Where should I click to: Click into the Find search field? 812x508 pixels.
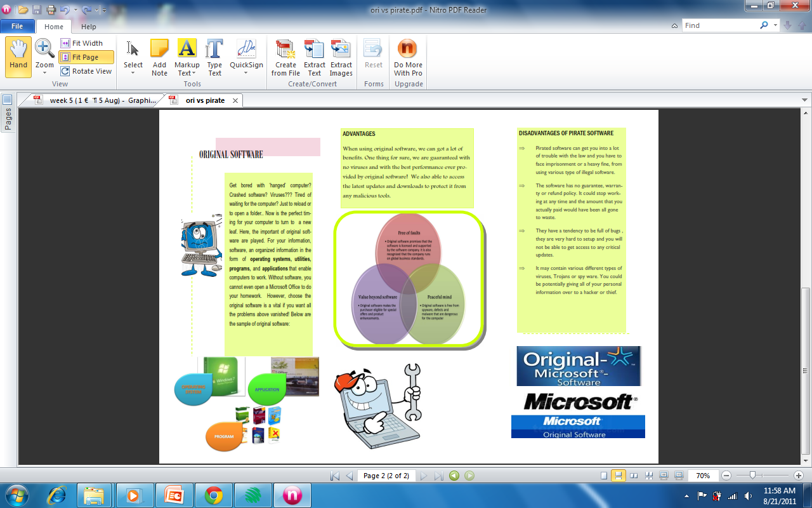pos(719,25)
